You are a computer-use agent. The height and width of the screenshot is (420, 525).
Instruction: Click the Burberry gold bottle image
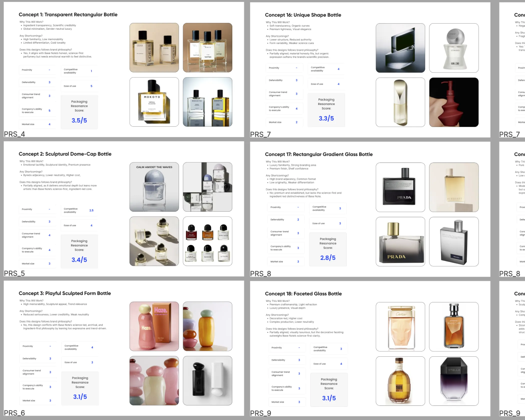tap(454, 187)
